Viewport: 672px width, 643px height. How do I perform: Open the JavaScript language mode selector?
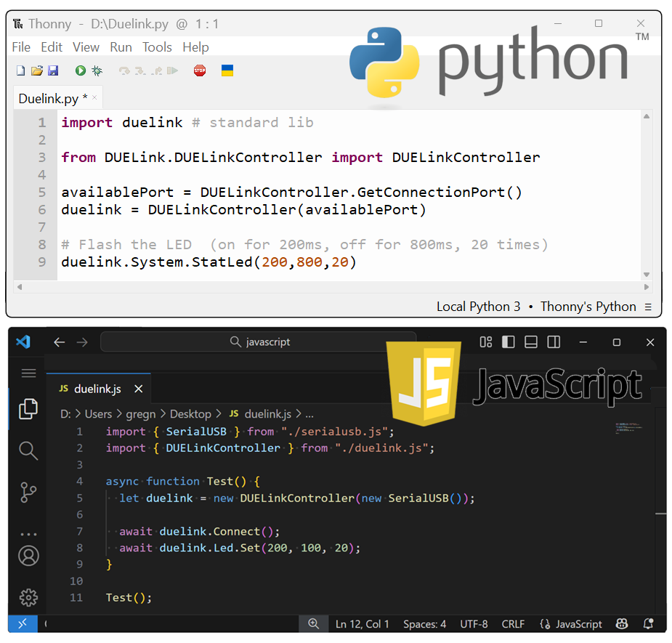pos(572,623)
